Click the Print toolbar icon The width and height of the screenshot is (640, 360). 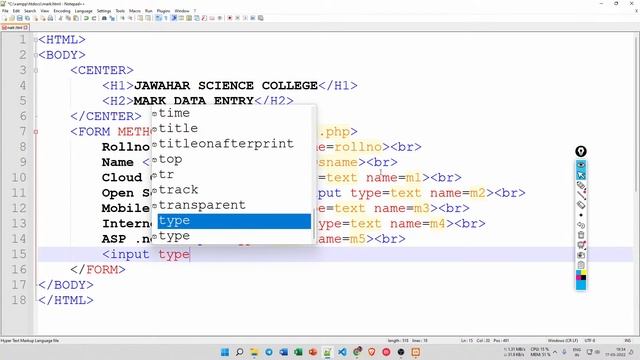(50, 18)
